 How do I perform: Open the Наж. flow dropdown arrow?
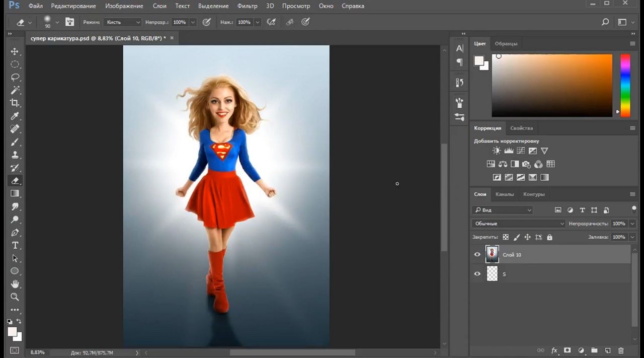258,22
